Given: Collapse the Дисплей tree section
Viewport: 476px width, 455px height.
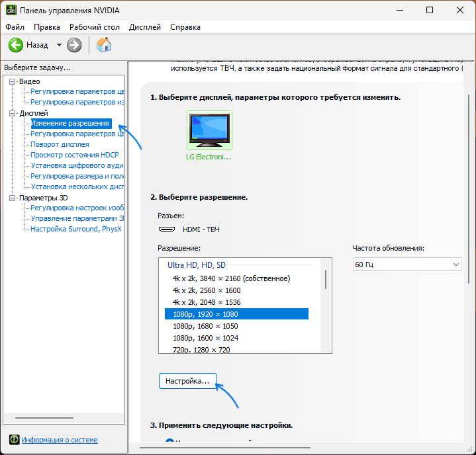Looking at the screenshot, I should coord(13,113).
